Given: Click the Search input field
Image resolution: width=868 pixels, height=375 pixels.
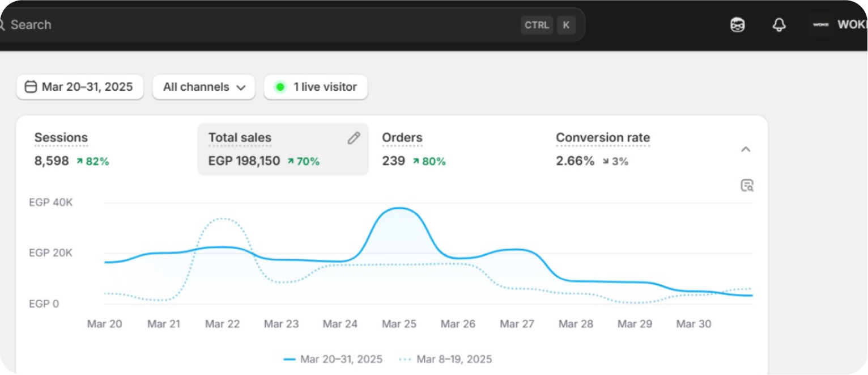Looking at the screenshot, I should (x=255, y=25).
